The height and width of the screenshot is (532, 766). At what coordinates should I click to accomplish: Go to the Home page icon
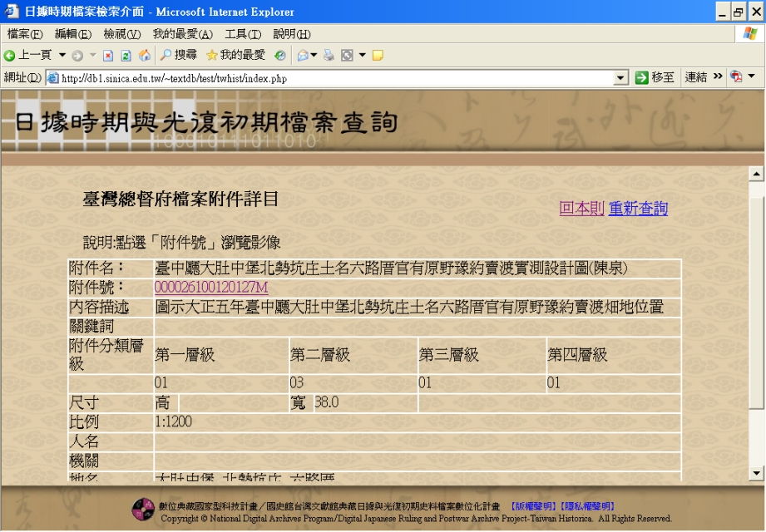[145, 56]
